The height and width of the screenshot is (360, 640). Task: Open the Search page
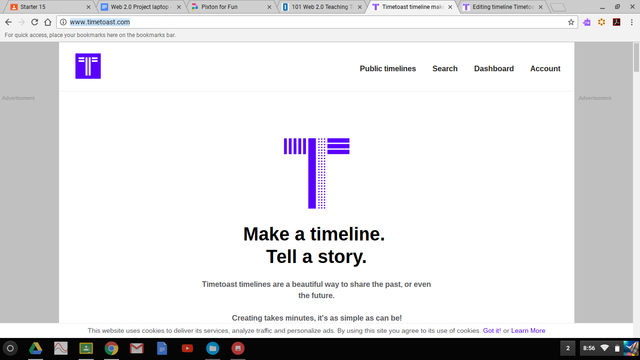click(x=445, y=69)
